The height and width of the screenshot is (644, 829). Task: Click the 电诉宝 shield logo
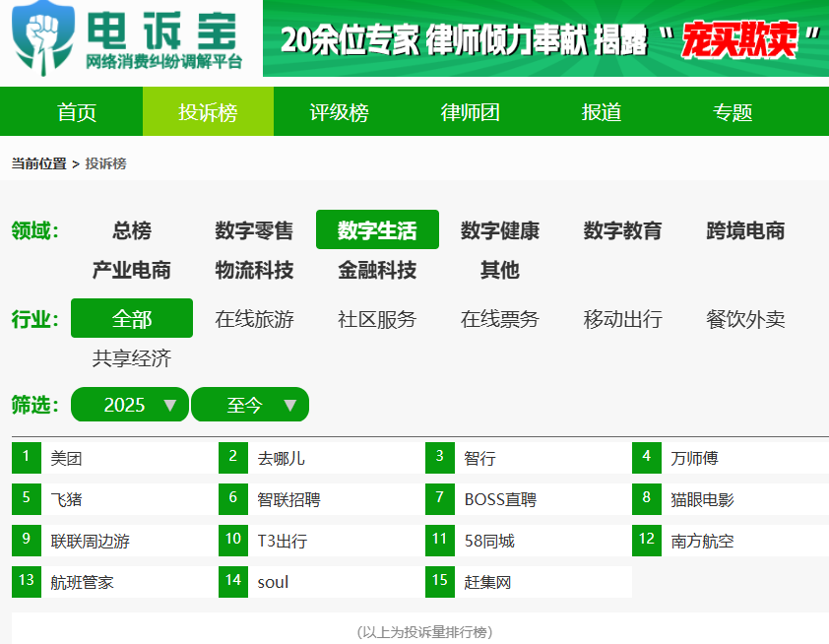click(x=42, y=38)
